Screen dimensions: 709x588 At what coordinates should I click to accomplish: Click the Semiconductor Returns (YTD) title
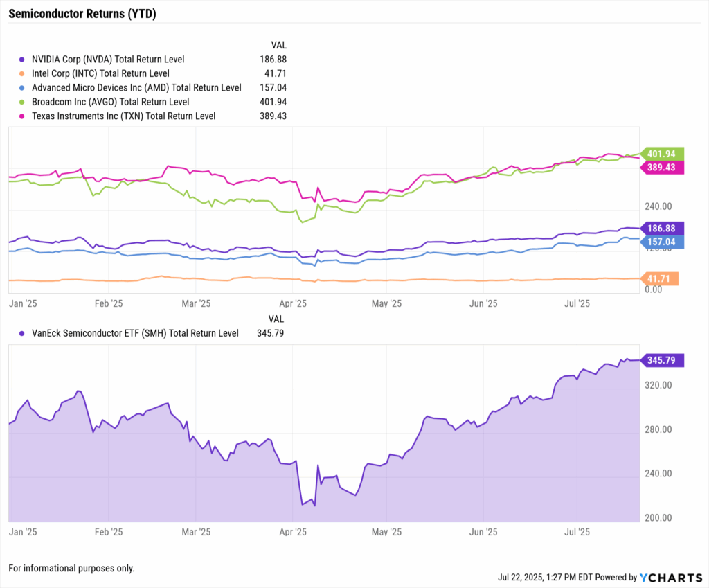click(82, 14)
